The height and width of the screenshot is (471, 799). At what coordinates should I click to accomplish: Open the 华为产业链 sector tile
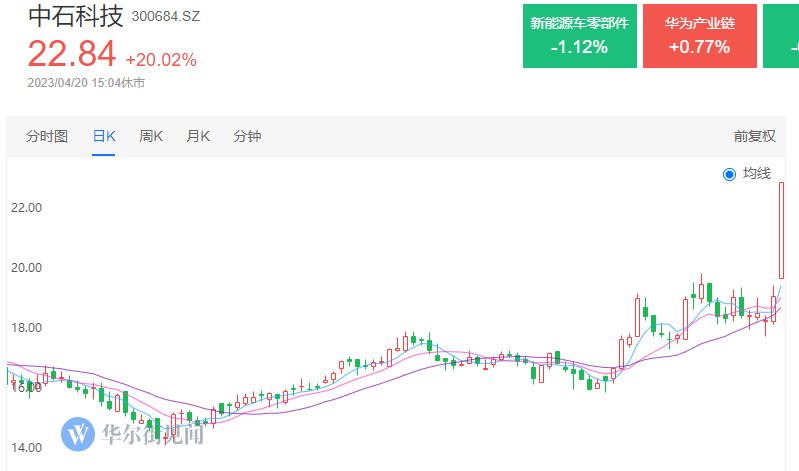pyautogui.click(x=700, y=36)
